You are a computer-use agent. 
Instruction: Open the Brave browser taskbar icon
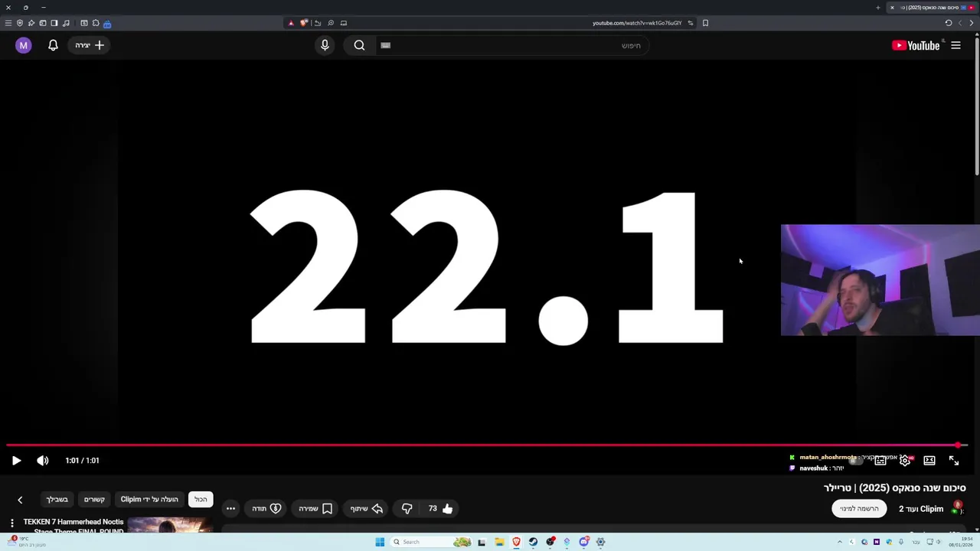pyautogui.click(x=516, y=542)
